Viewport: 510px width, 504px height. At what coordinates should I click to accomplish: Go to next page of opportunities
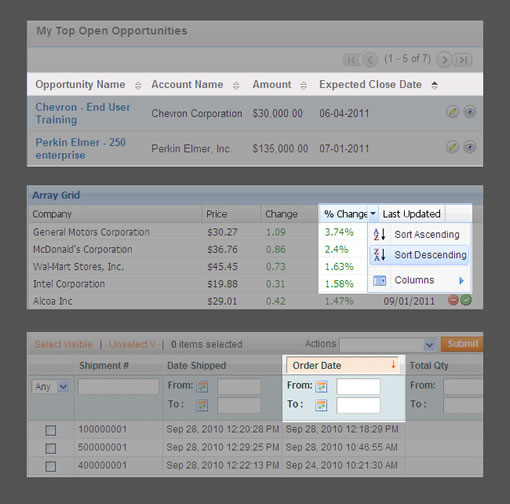(x=444, y=60)
